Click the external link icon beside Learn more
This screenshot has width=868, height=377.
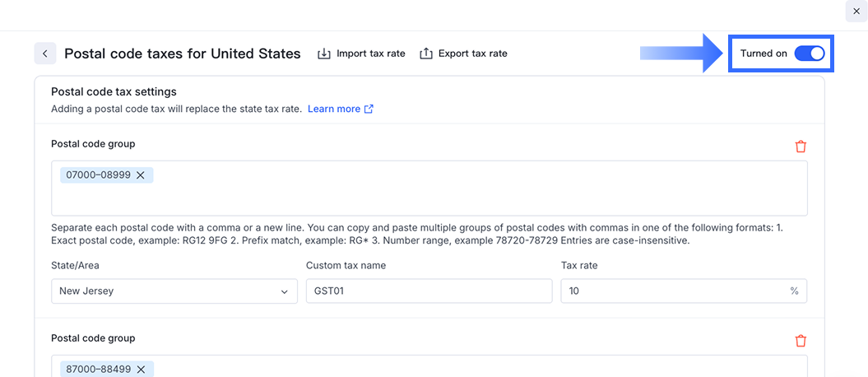click(x=369, y=109)
